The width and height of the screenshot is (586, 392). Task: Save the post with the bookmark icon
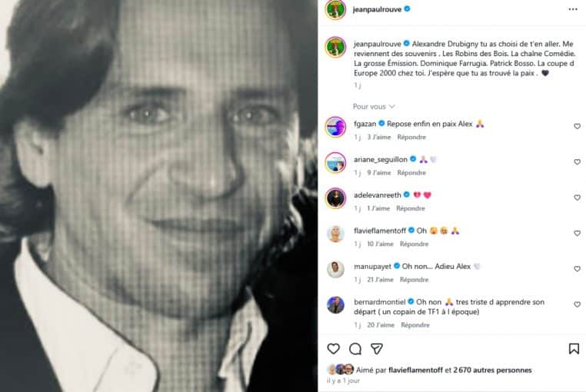pos(574,348)
